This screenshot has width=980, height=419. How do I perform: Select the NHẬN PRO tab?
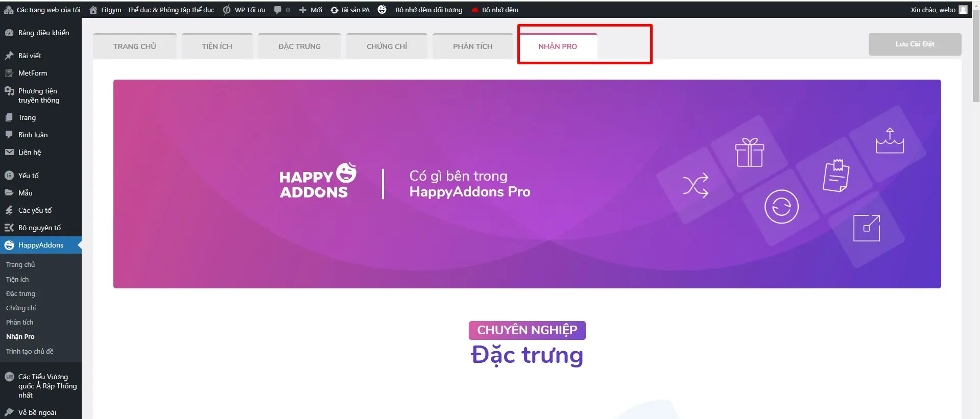click(x=558, y=46)
